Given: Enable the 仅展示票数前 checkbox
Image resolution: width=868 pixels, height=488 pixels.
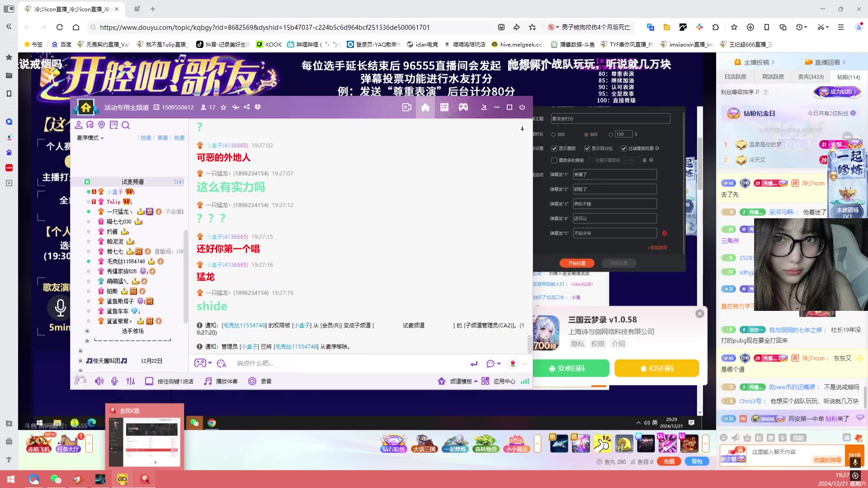Looking at the screenshot, I should (591, 160).
